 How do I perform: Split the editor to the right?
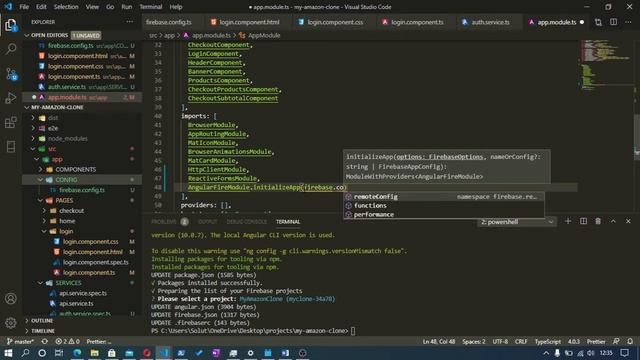613,22
